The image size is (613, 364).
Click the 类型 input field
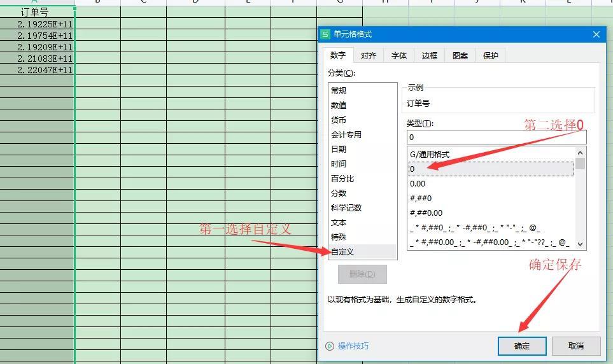pos(497,137)
